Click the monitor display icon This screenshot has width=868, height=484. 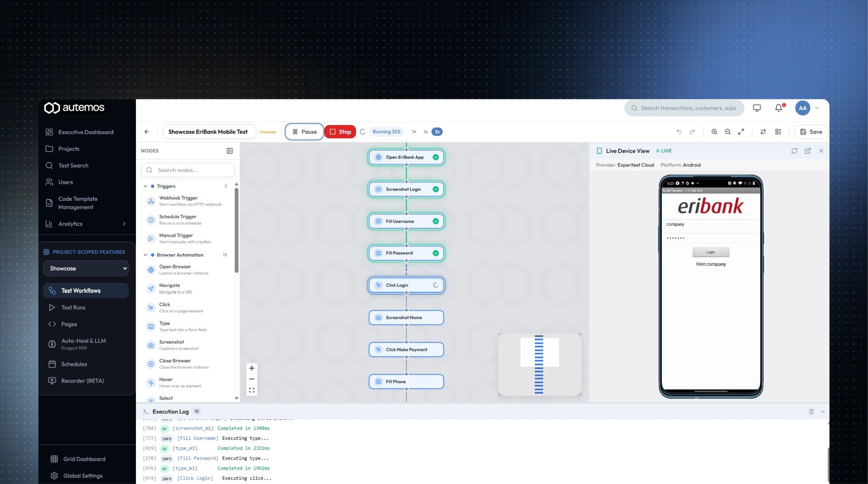click(x=757, y=108)
